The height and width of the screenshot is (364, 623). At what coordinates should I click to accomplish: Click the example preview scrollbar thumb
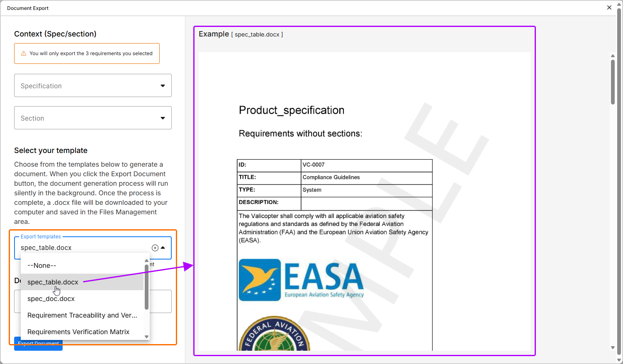[613, 82]
